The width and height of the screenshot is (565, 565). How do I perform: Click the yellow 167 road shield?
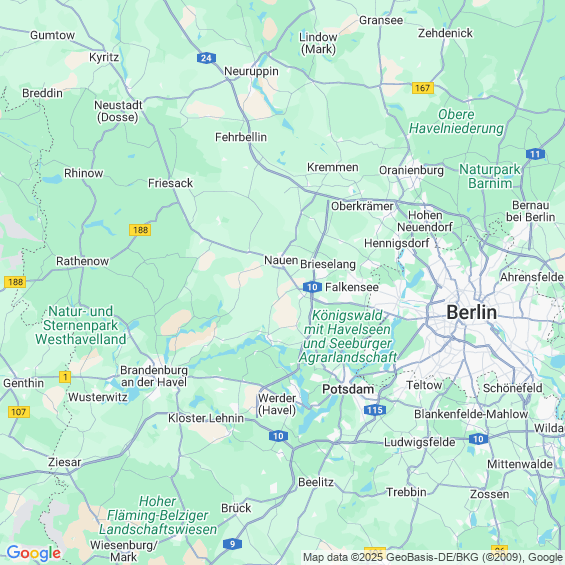click(423, 88)
